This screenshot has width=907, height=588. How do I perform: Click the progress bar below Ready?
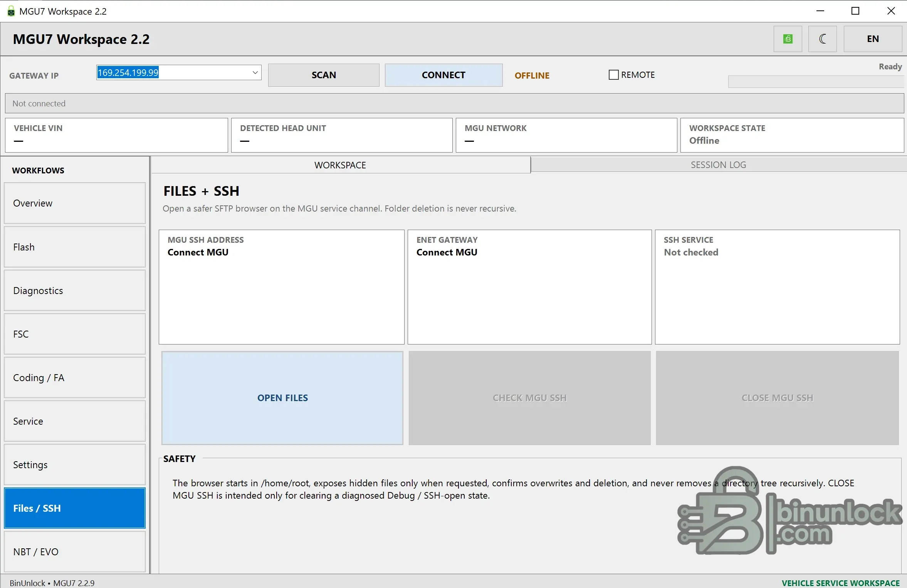click(x=816, y=82)
